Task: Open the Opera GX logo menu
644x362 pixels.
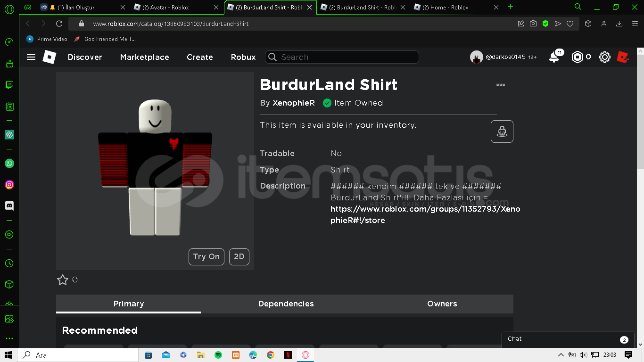Action: point(9,8)
